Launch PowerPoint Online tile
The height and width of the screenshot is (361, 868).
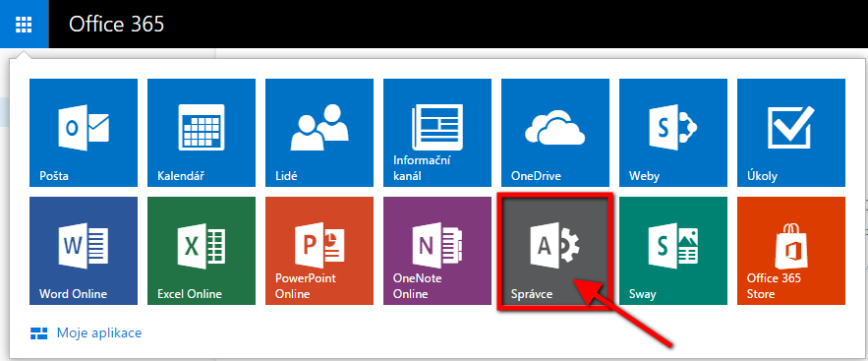coord(319,251)
